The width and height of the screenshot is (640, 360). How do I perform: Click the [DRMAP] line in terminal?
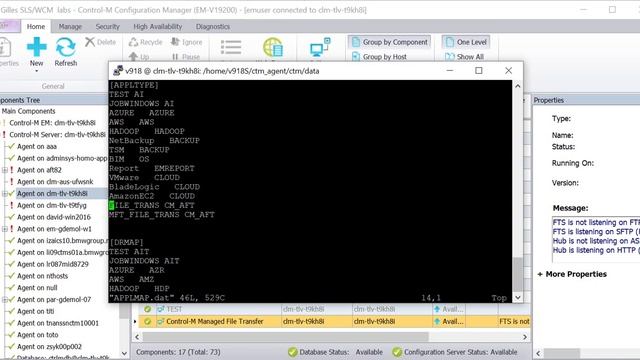coord(126,242)
